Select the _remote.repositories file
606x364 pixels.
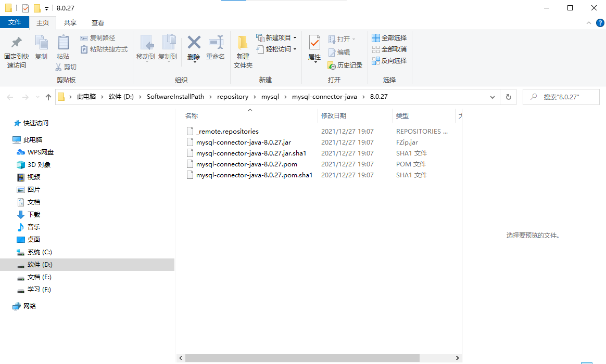[x=227, y=131]
